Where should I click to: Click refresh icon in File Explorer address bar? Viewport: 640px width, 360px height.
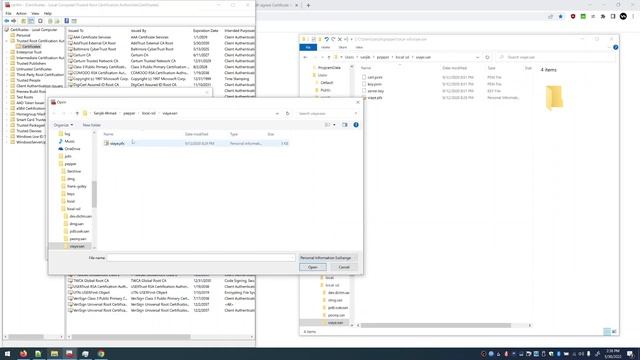(x=487, y=58)
